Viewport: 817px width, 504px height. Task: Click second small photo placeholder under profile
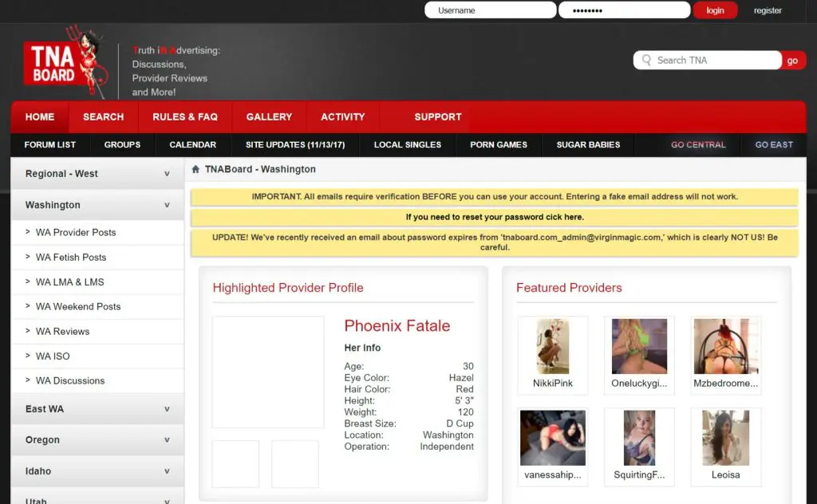pos(295,464)
